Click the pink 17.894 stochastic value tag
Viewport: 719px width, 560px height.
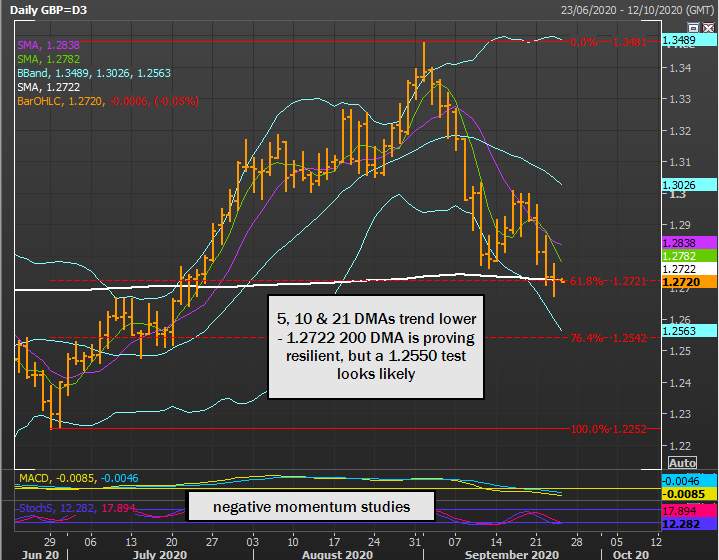pos(689,511)
